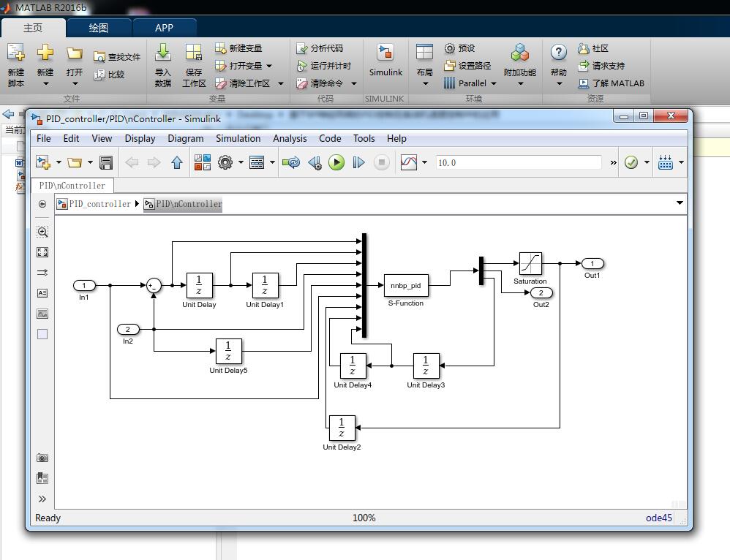Click the Help (帮助) question mark icon
This screenshot has width=730, height=560.
coord(558,52)
